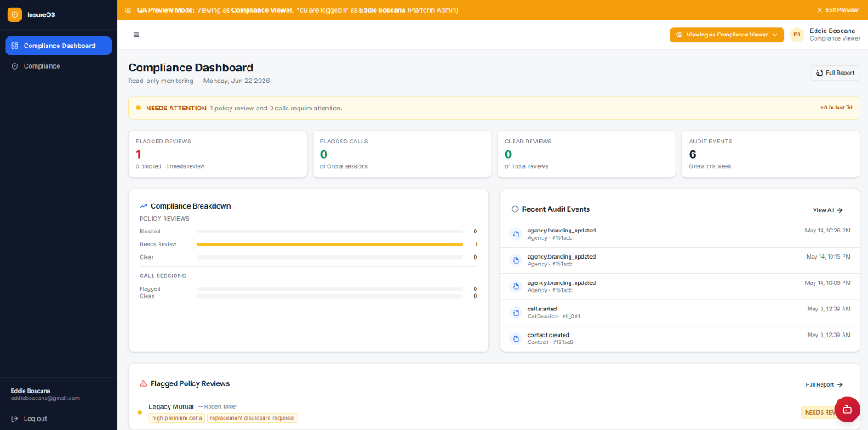Click replacement disclosure required tag
This screenshot has width=868, height=430.
(x=252, y=418)
